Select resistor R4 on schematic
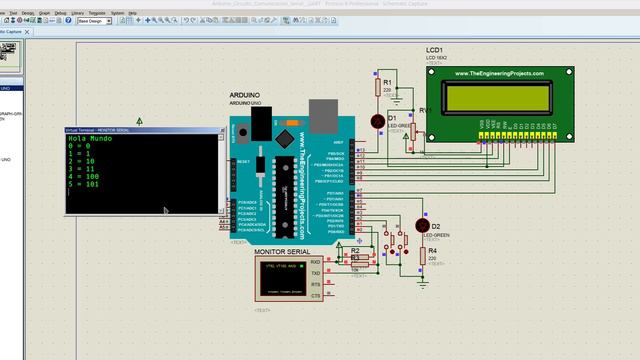The width and height of the screenshot is (640, 360). (x=423, y=256)
